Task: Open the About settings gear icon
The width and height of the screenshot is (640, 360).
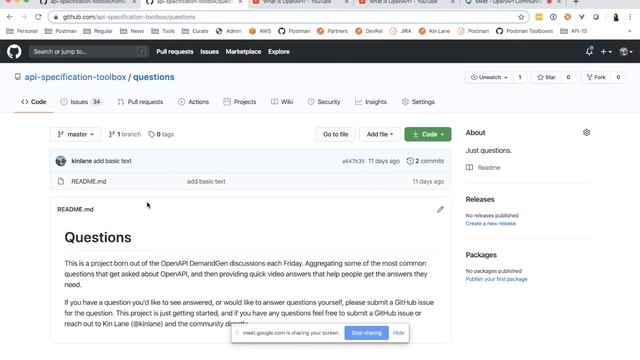Action: click(x=587, y=133)
